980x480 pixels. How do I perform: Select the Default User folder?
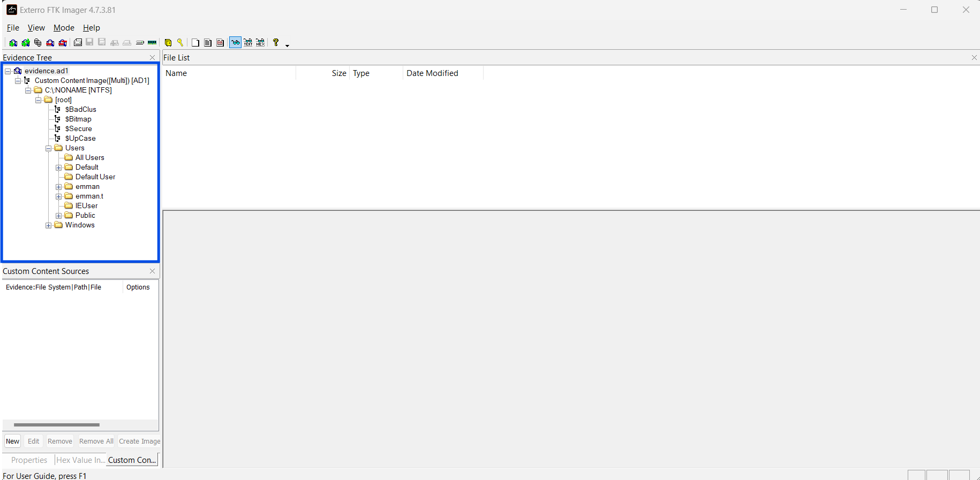[x=95, y=177]
